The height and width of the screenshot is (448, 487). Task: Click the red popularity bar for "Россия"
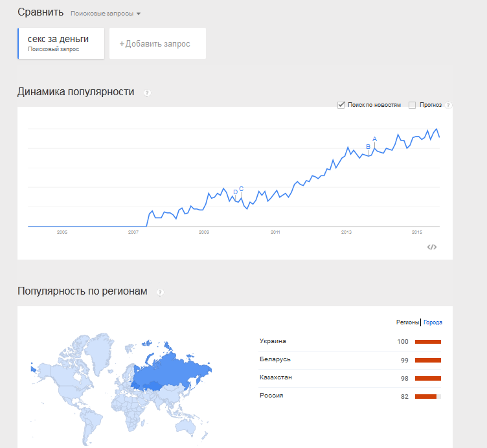point(427,396)
